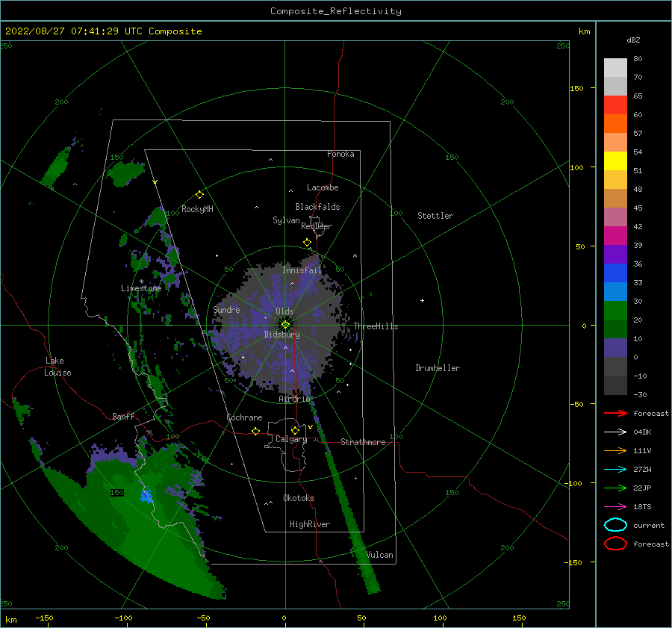Click the Lake Louise label

click(57, 367)
